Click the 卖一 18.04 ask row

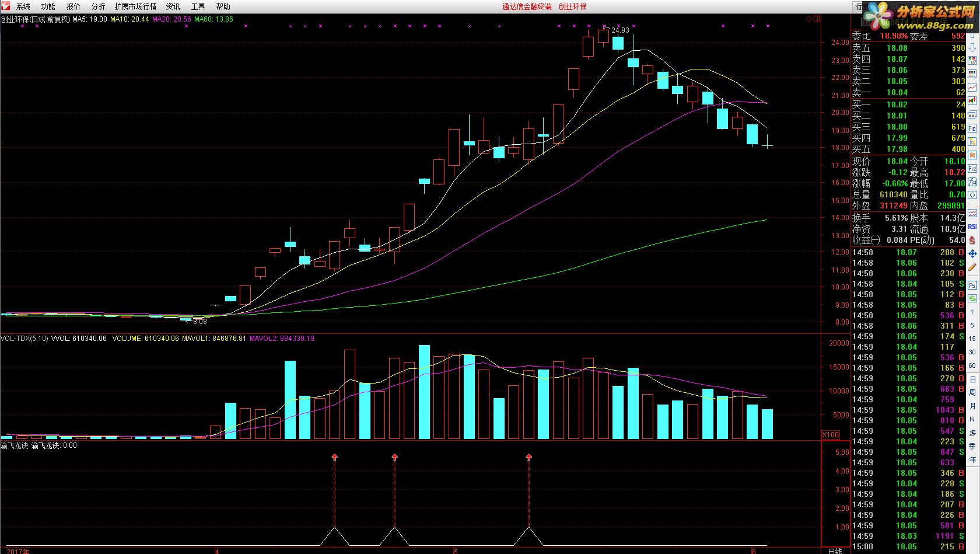908,92
